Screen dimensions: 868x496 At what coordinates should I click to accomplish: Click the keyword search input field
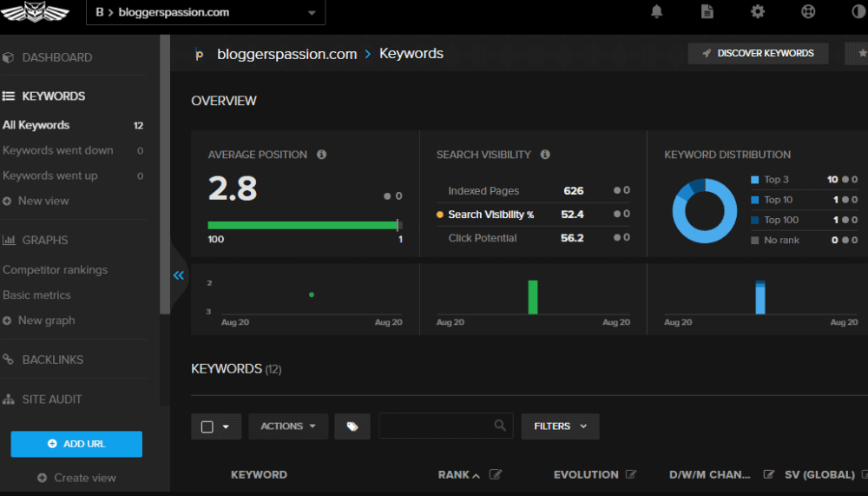436,426
